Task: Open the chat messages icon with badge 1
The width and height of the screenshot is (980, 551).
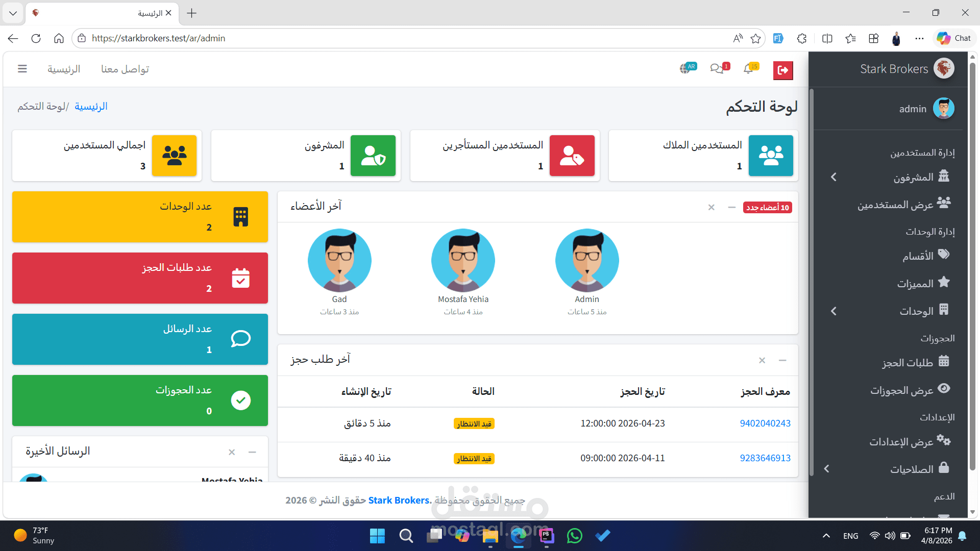Action: pos(718,69)
